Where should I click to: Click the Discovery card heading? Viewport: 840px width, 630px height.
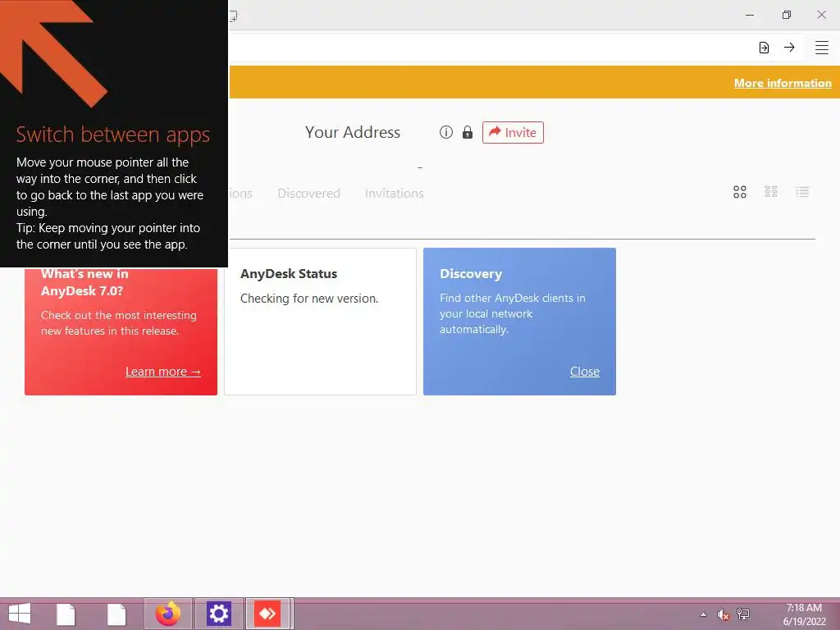pyautogui.click(x=470, y=274)
